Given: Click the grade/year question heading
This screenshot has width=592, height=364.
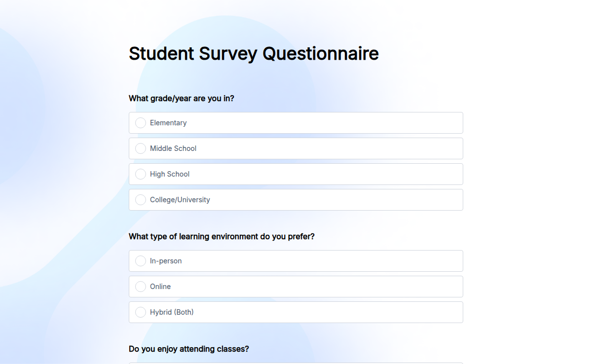Looking at the screenshot, I should (182, 98).
